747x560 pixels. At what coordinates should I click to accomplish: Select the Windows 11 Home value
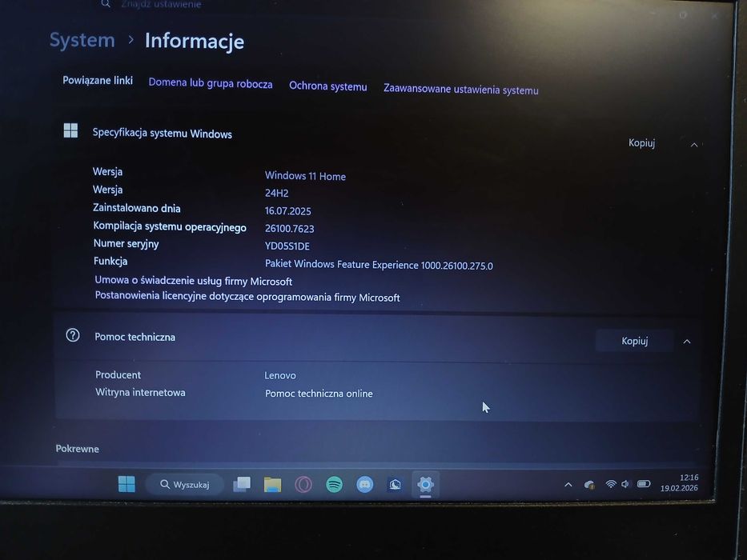click(305, 176)
